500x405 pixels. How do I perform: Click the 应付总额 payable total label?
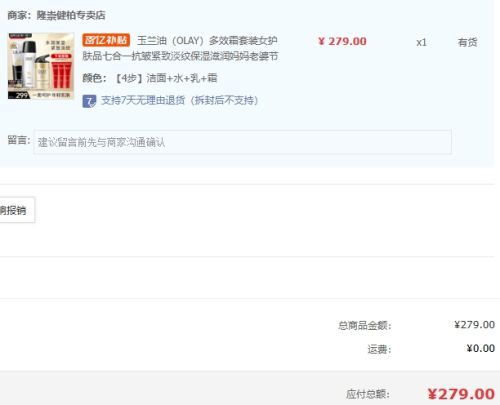(x=368, y=394)
